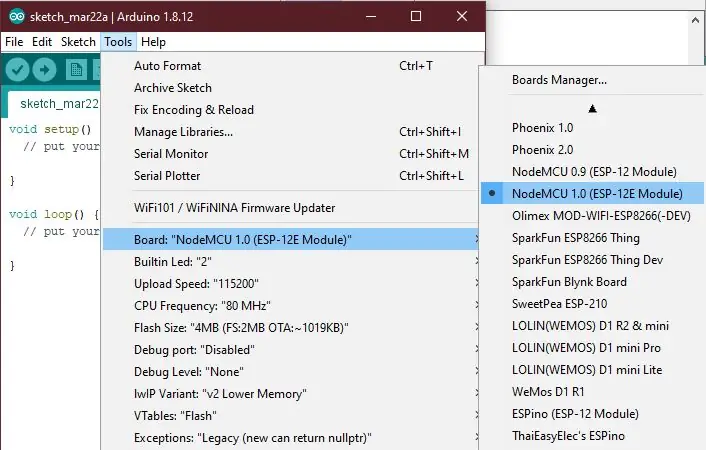
Task: Open the Sketch menu
Action: pos(78,42)
